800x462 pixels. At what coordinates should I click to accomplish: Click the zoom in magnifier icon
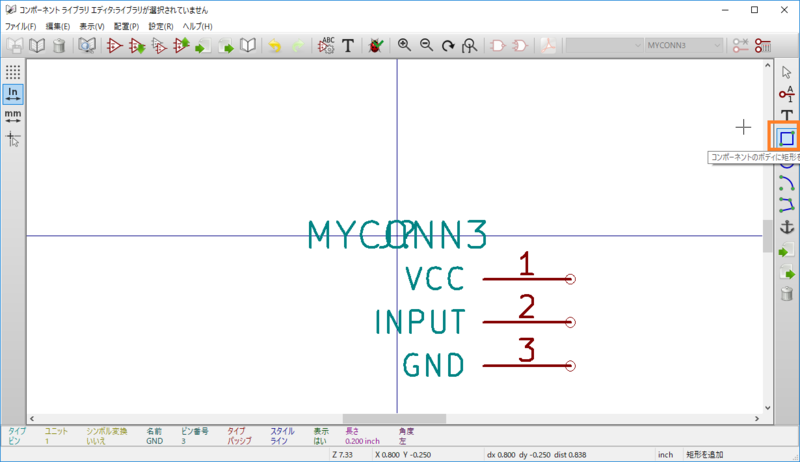click(404, 46)
